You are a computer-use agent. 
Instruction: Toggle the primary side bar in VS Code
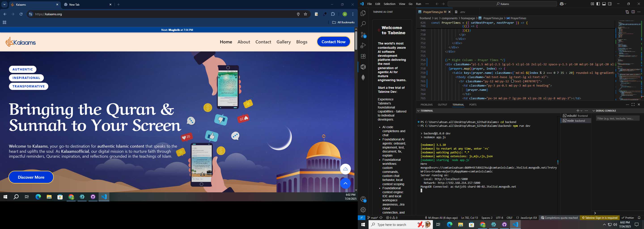click(x=598, y=4)
